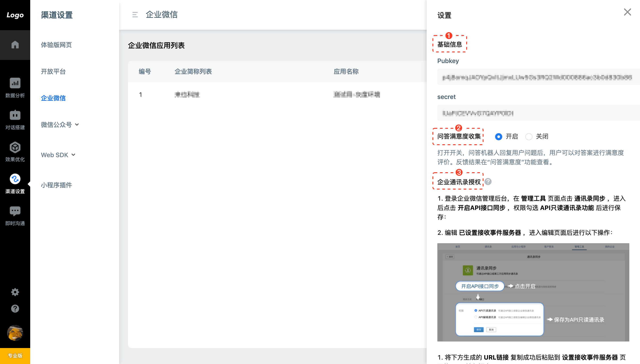The height and width of the screenshot is (364, 640).
Task: Click the 基础信息 section heading
Action: tap(450, 44)
